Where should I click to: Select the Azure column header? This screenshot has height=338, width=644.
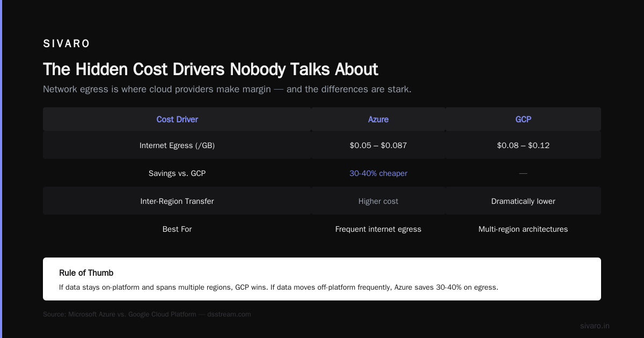tap(378, 119)
